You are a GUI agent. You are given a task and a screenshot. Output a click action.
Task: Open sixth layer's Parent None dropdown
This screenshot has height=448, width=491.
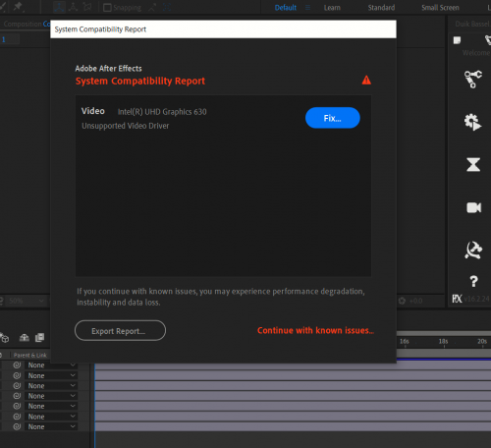coord(51,417)
